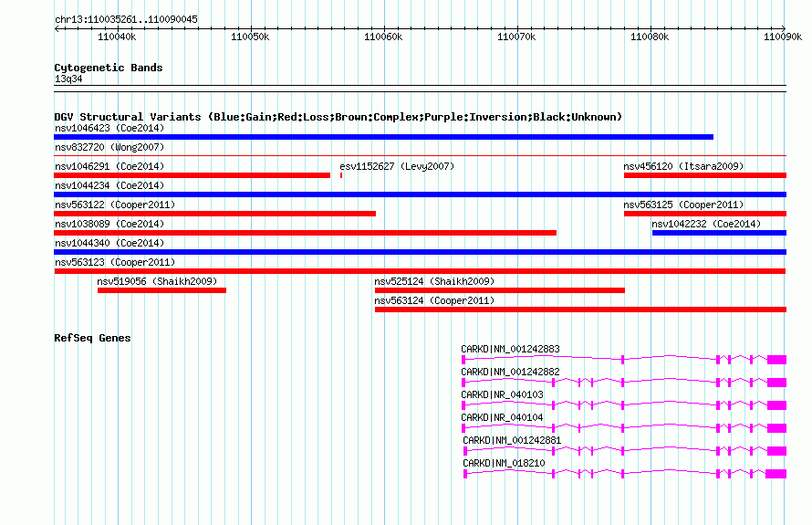Click the nsv1046423 (Coe2014) blue gain bar
The height and width of the screenshot is (525, 812).
coord(384,137)
